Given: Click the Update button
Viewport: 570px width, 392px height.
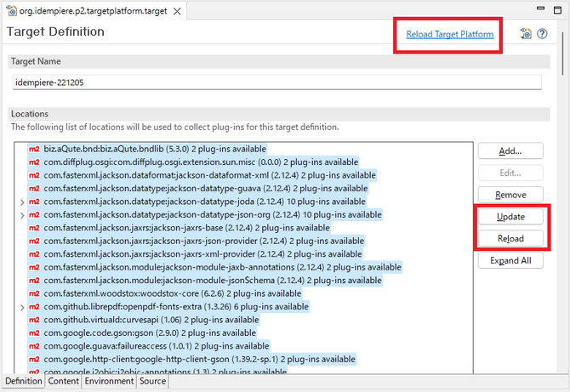Looking at the screenshot, I should click(510, 217).
